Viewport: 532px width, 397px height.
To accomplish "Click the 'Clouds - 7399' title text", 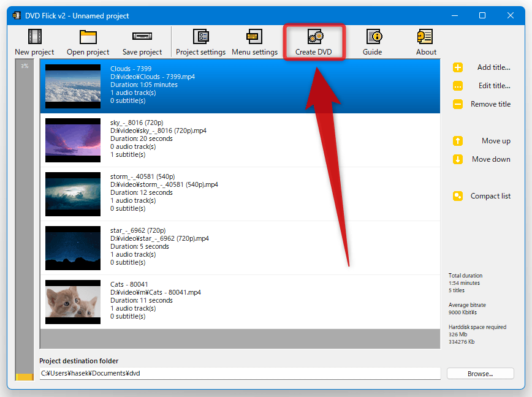I will pyautogui.click(x=131, y=69).
